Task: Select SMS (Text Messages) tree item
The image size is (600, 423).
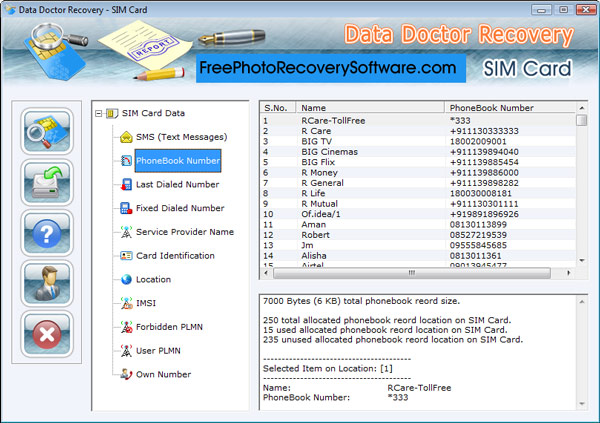Action: click(181, 137)
